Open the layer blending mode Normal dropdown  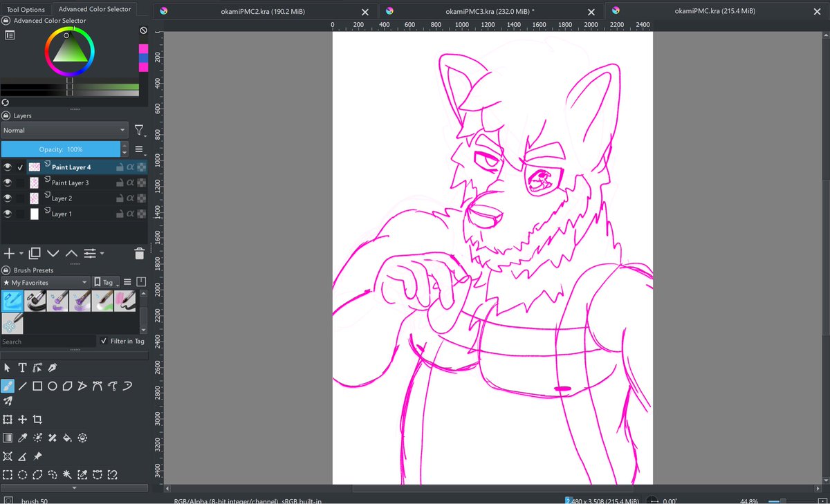[64, 130]
